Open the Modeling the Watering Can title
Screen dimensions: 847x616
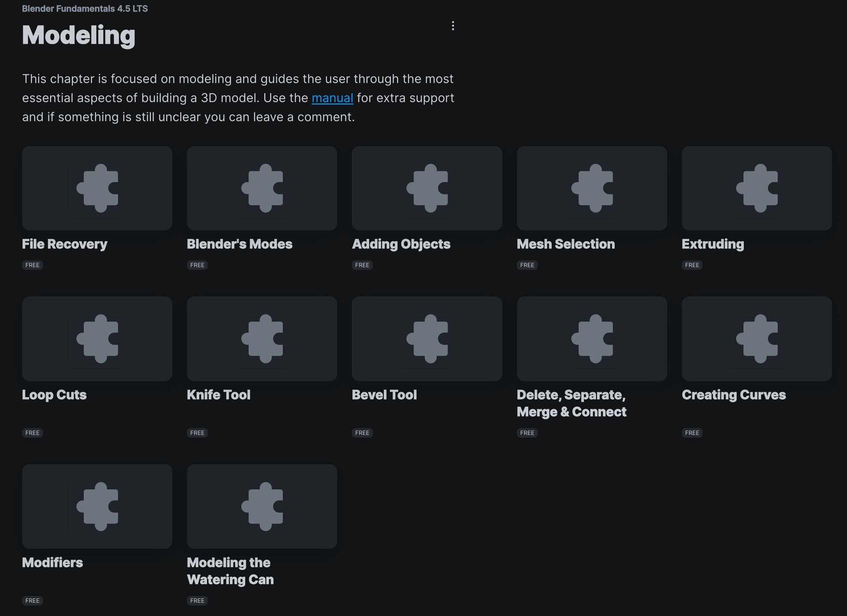(x=230, y=571)
